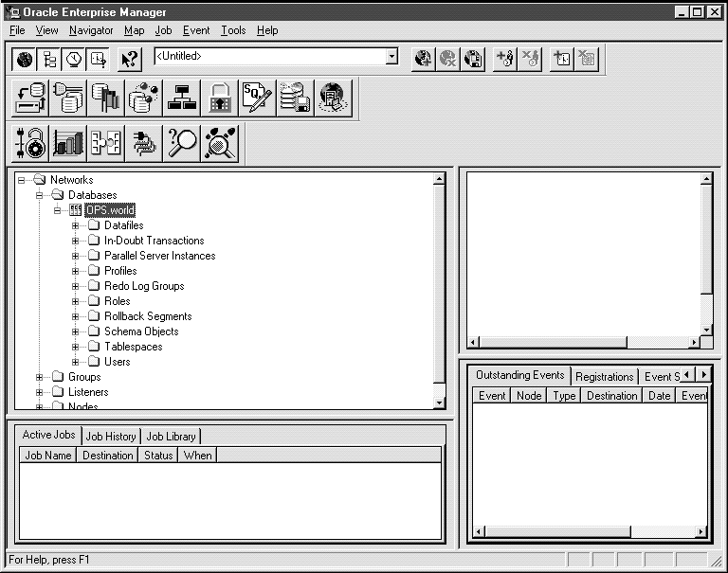
Task: Launch Software Manager globe-computer icon
Action: coord(334,98)
